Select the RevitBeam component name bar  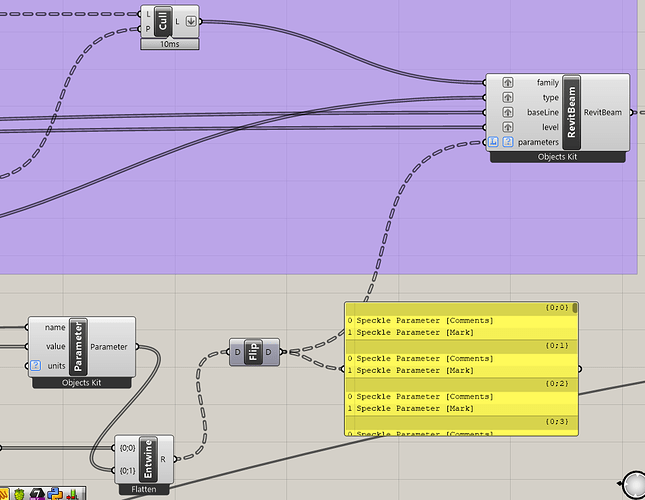pyautogui.click(x=571, y=112)
